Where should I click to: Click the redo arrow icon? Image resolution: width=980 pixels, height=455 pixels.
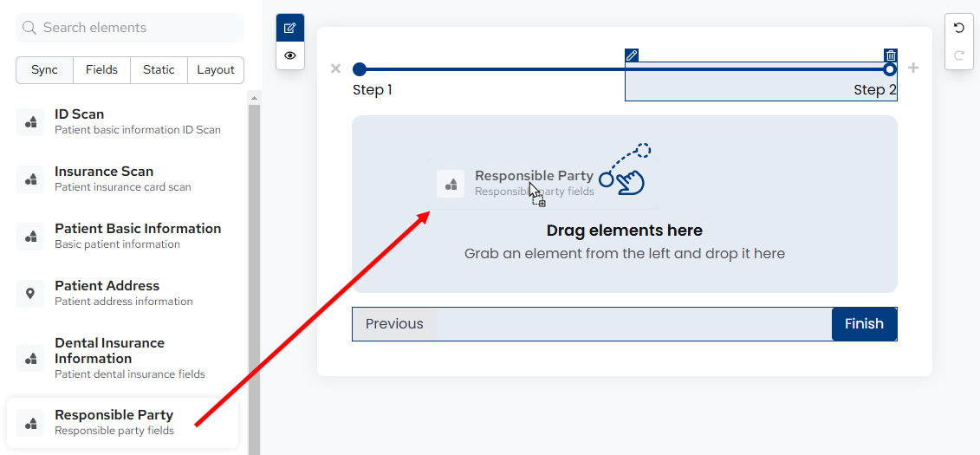point(958,55)
